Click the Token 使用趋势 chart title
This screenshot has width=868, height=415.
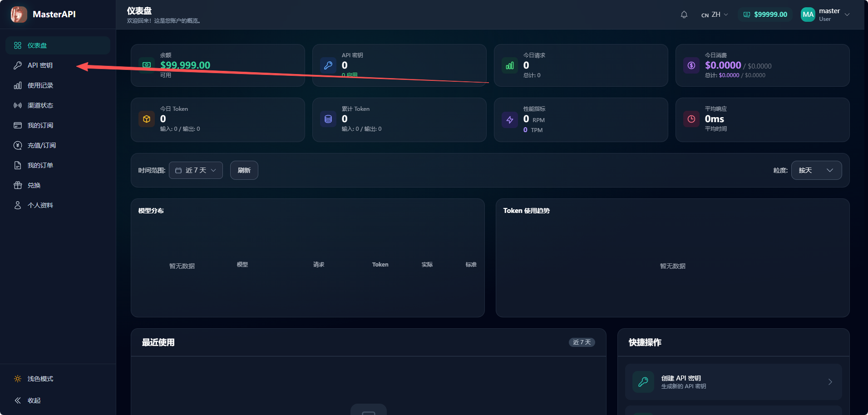527,211
